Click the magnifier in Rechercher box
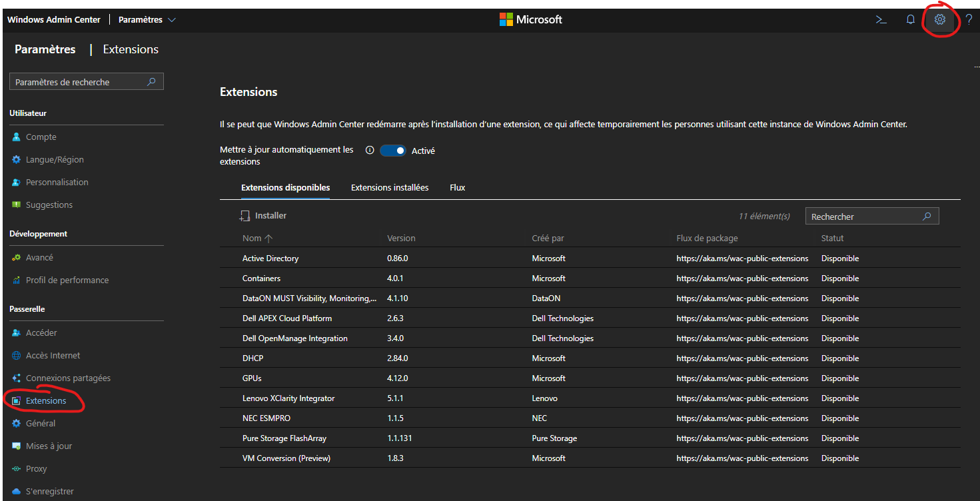This screenshot has width=980, height=501. (927, 217)
